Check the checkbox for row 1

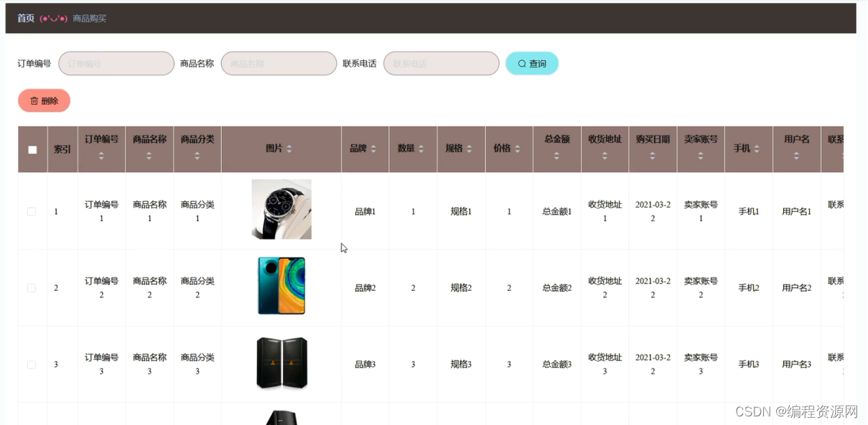click(32, 212)
